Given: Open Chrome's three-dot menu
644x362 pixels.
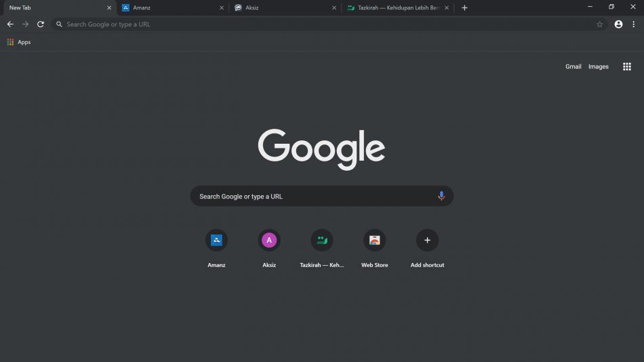Looking at the screenshot, I should [x=634, y=24].
